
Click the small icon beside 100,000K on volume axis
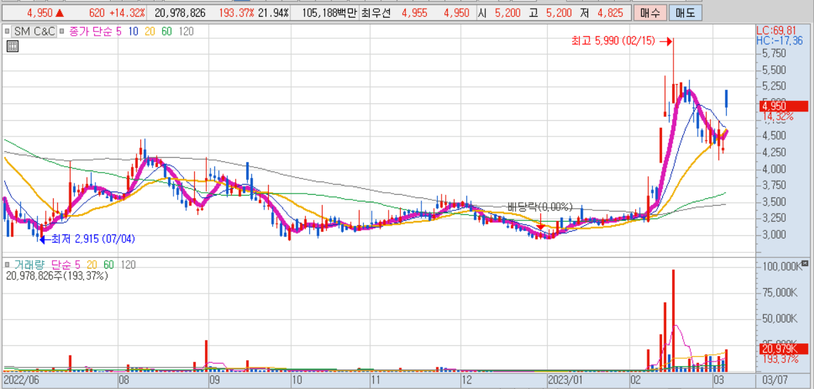click(805, 263)
